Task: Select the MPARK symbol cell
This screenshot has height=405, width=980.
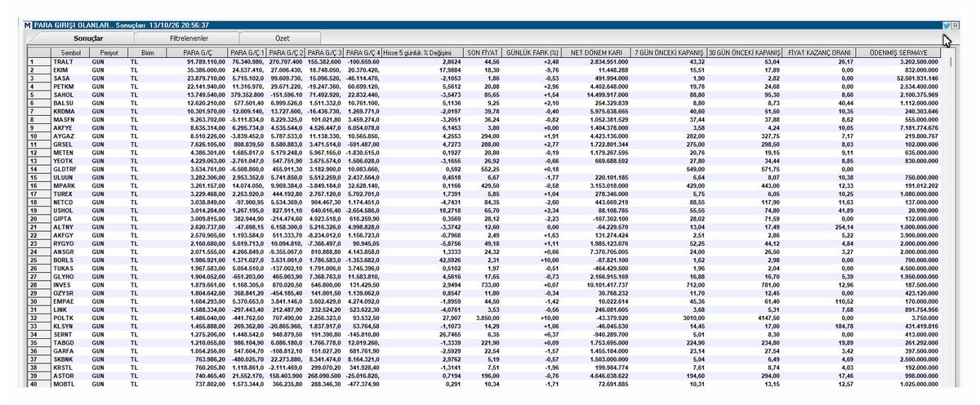Action: (x=70, y=186)
